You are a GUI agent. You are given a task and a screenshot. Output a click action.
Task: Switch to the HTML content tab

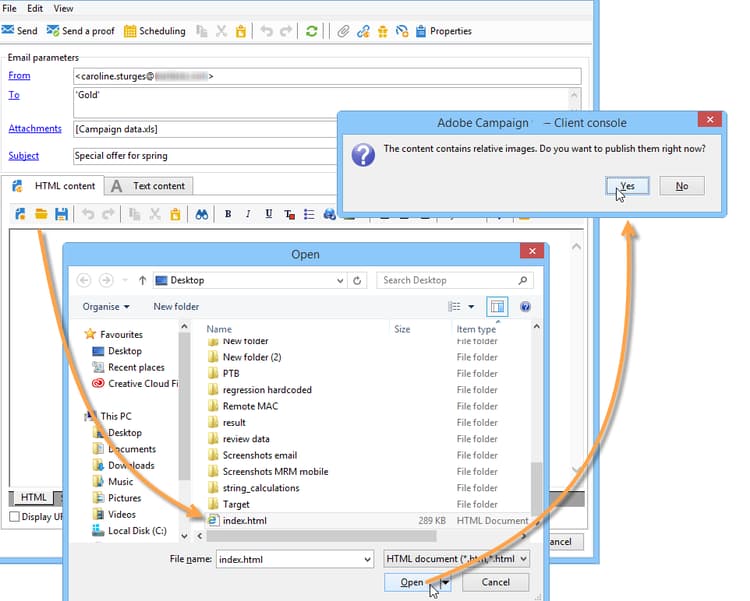coord(54,186)
